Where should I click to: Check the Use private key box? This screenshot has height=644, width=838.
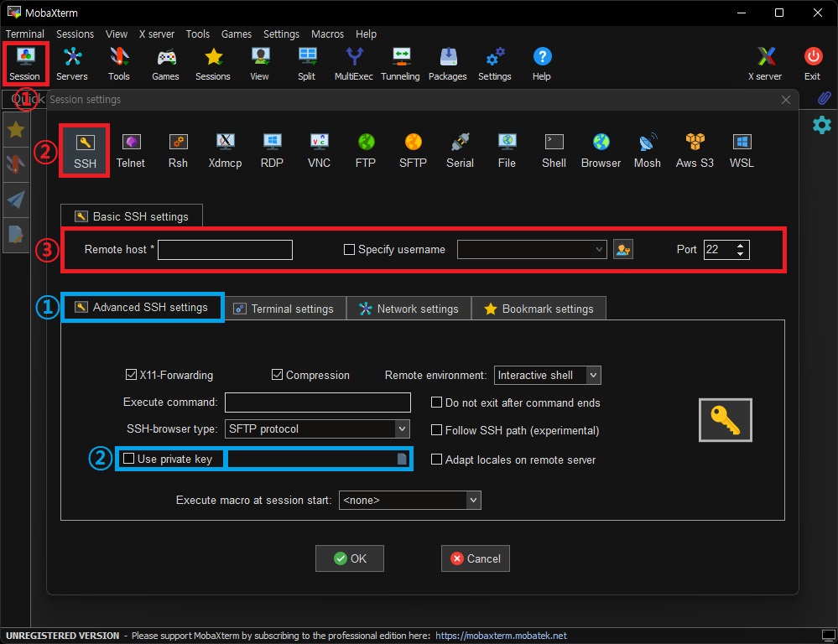pyautogui.click(x=129, y=459)
